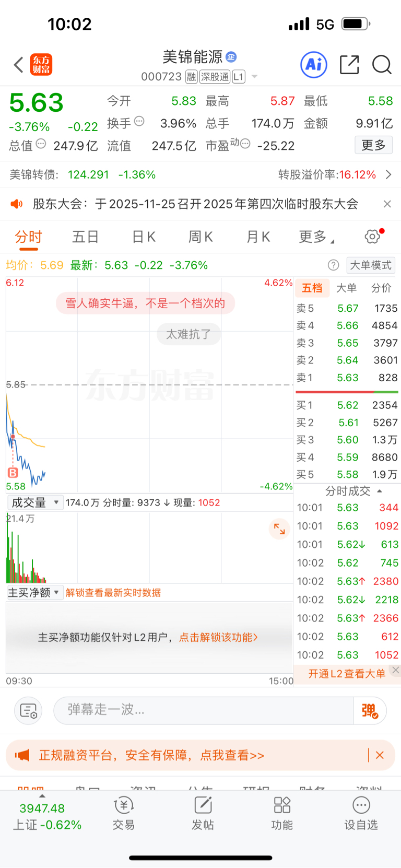Tap the help question mark icon
Viewport: 401px width, 868px height.
click(333, 265)
